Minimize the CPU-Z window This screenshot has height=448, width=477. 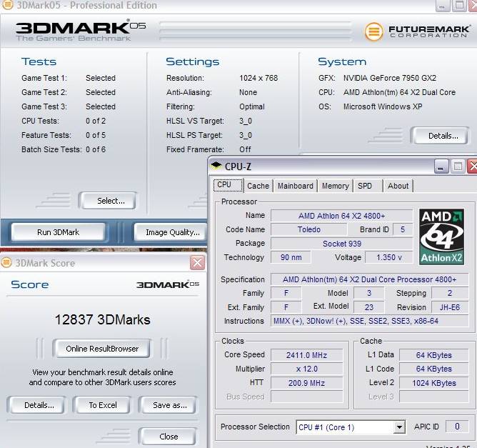click(x=441, y=166)
